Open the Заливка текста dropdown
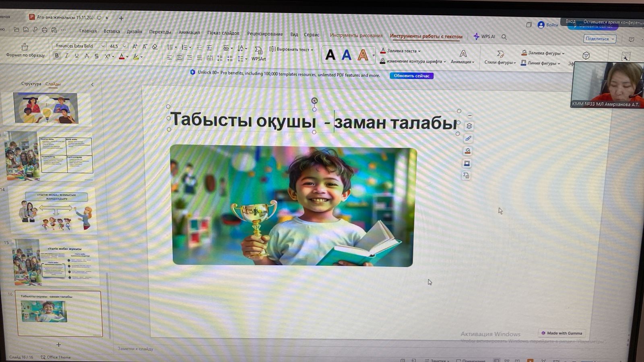Viewport: 644px width, 362px height. (419, 51)
